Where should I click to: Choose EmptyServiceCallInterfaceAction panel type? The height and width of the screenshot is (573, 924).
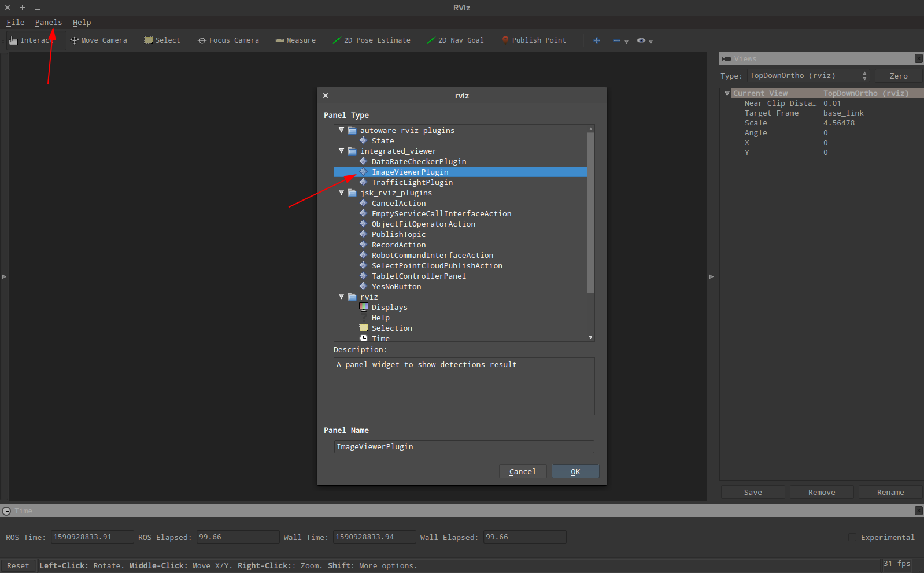(x=441, y=214)
